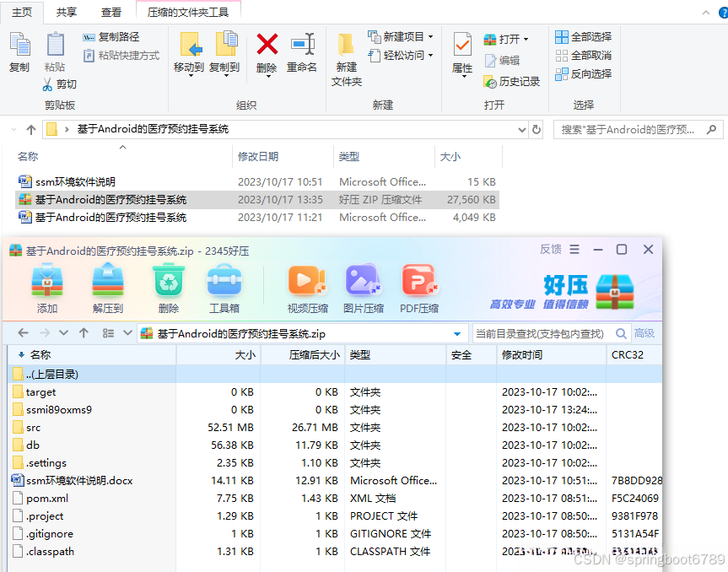Go forward in 好压 navigation
This screenshot has height=572, width=728.
[45, 333]
